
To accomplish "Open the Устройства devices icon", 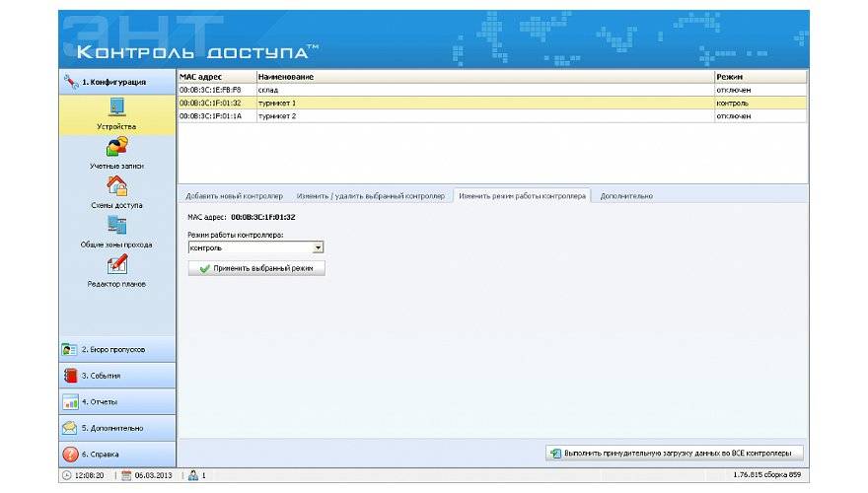I will coord(116,108).
